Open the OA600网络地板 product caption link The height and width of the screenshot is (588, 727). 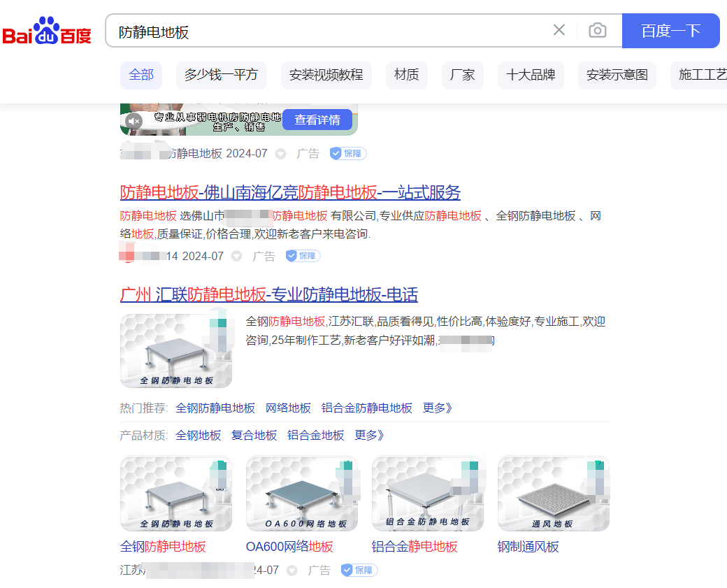[289, 547]
